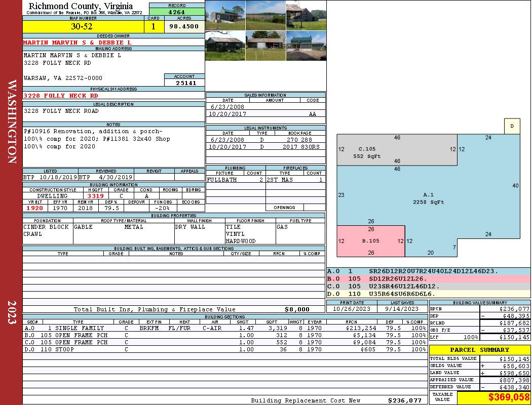Image resolution: width=532 pixels, height=405 pixels.
Task: Click the 110 STOOP section row
Action: pos(224,349)
